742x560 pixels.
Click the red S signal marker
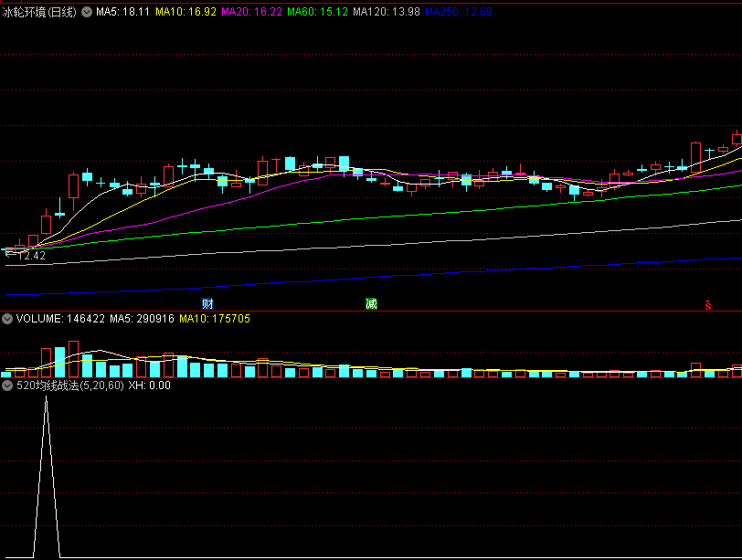tap(708, 305)
